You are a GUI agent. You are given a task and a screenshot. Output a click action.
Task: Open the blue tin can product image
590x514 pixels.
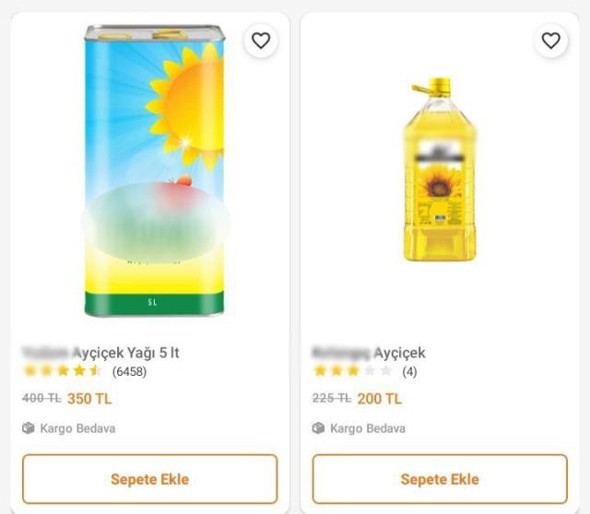[x=154, y=171]
